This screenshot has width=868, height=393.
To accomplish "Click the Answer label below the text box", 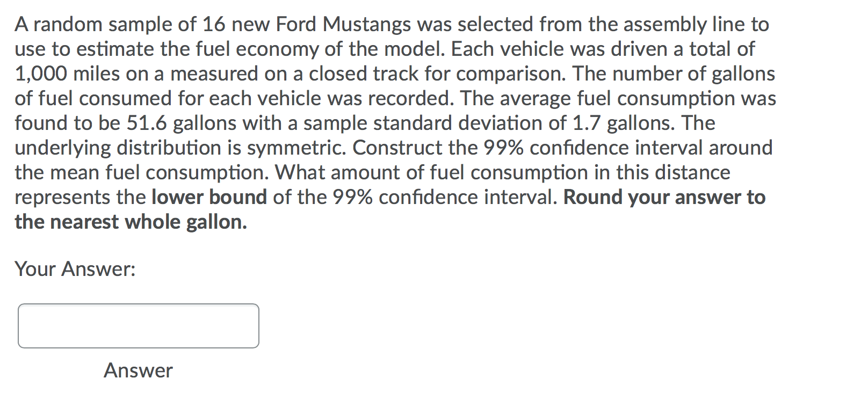I will [138, 369].
